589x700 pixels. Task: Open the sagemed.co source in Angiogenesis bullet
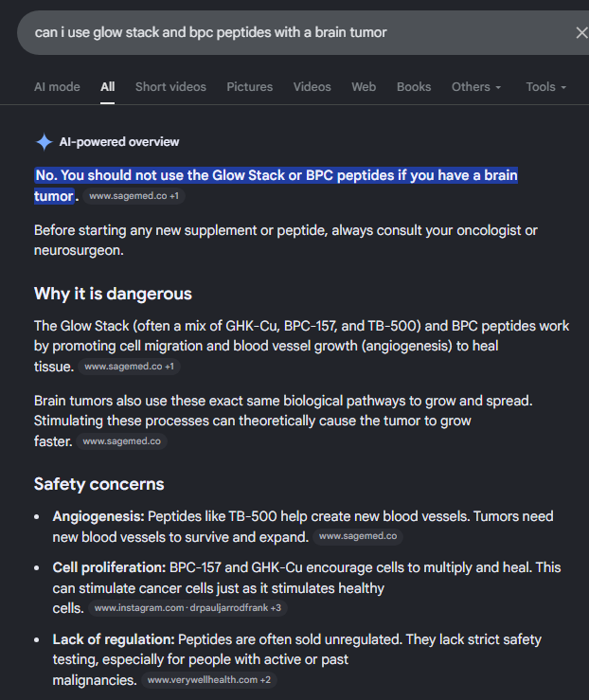point(358,536)
